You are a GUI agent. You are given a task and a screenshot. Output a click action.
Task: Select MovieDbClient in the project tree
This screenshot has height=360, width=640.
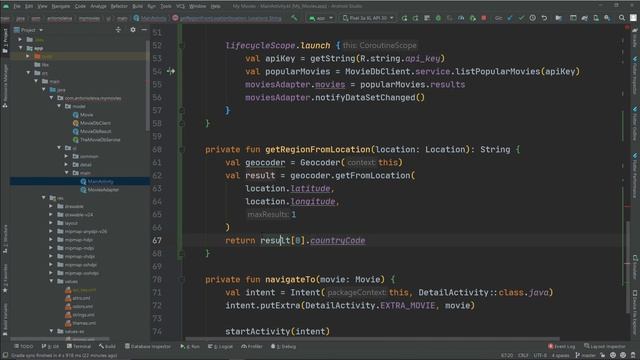(95, 123)
